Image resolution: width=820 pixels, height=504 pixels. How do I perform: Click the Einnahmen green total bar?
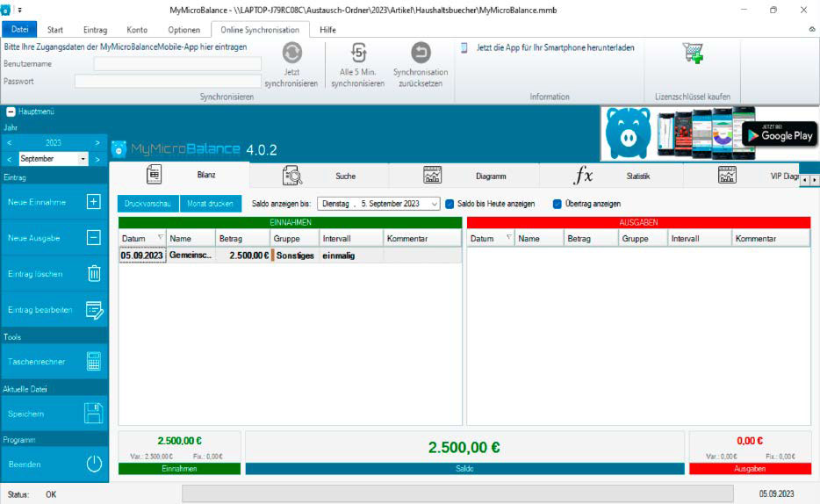pyautogui.click(x=179, y=469)
